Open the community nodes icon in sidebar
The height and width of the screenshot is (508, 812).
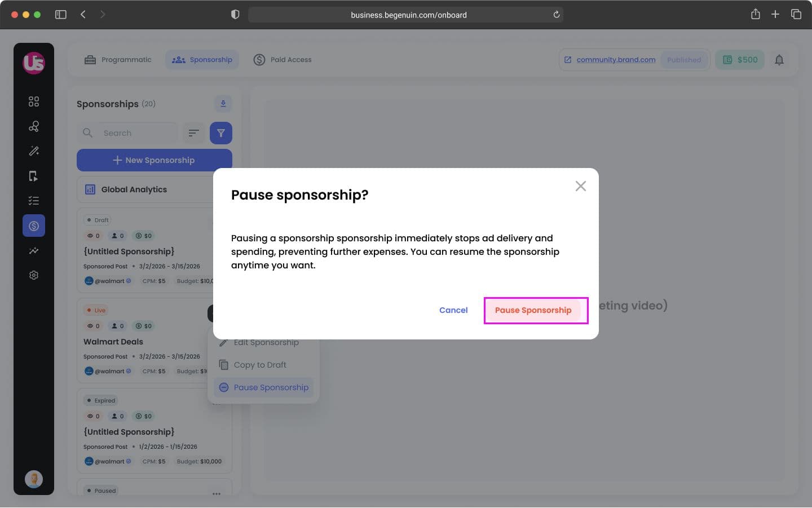tap(34, 126)
